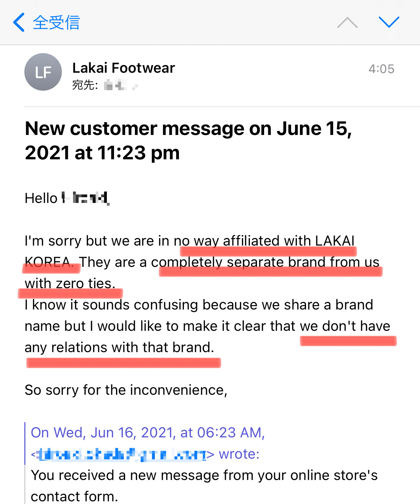
Task: Tap red underline beneath 'with zero ties'
Action: click(x=70, y=293)
